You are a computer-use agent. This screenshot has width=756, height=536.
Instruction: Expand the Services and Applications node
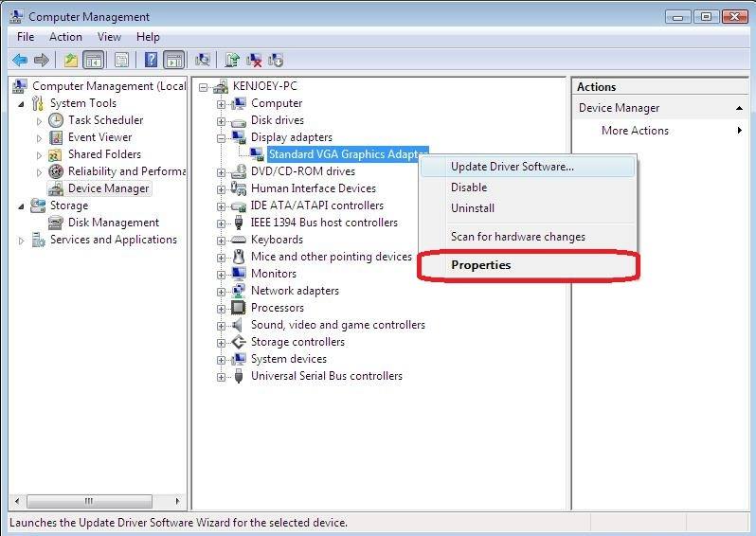tap(22, 241)
